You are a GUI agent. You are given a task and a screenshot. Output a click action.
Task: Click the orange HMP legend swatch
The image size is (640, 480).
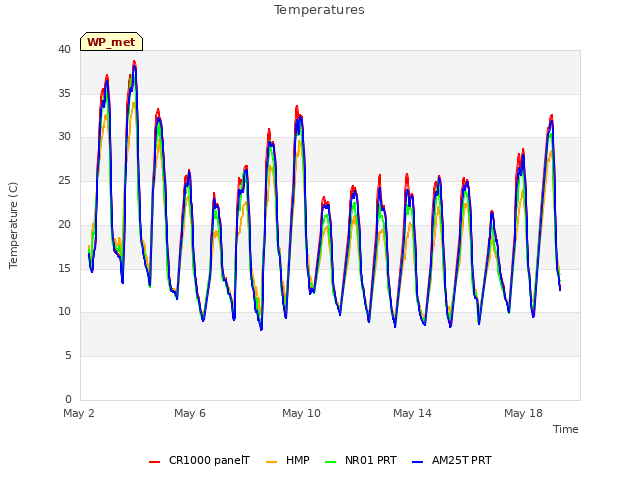[x=271, y=462]
